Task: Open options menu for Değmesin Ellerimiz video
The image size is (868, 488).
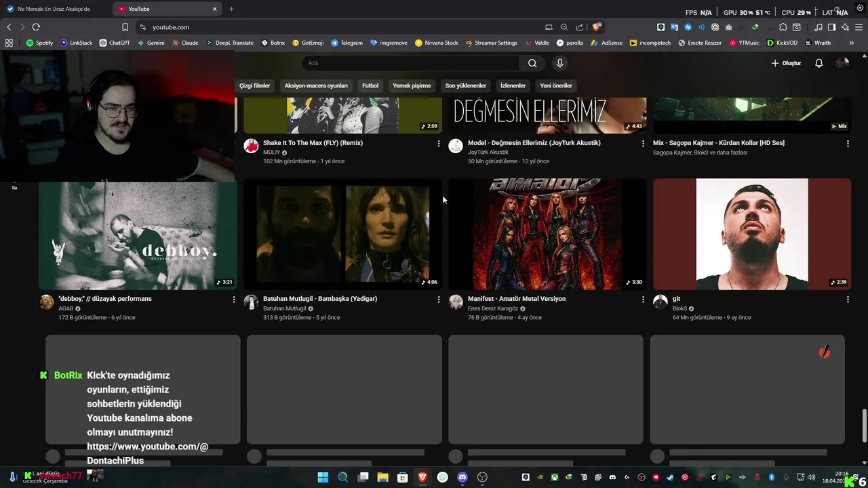Action: (643, 144)
